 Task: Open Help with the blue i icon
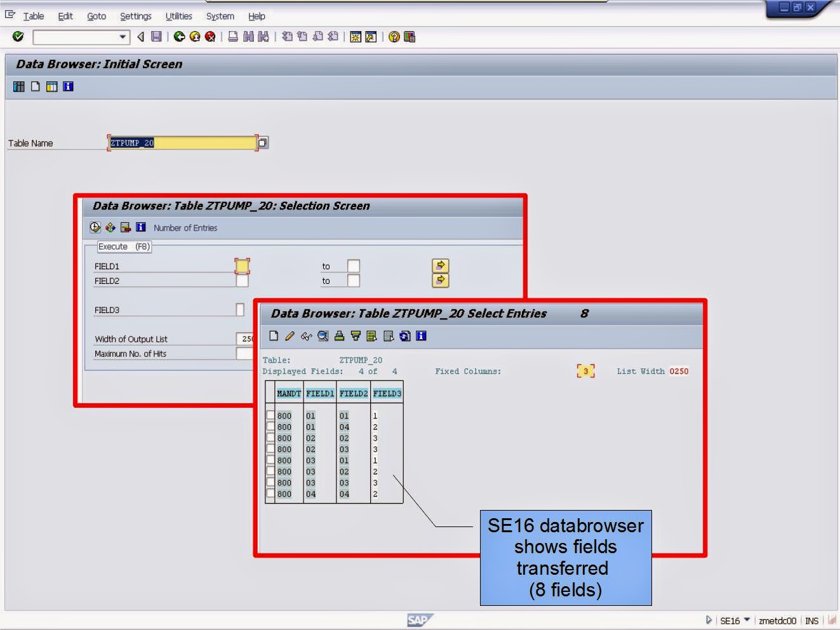(421, 337)
